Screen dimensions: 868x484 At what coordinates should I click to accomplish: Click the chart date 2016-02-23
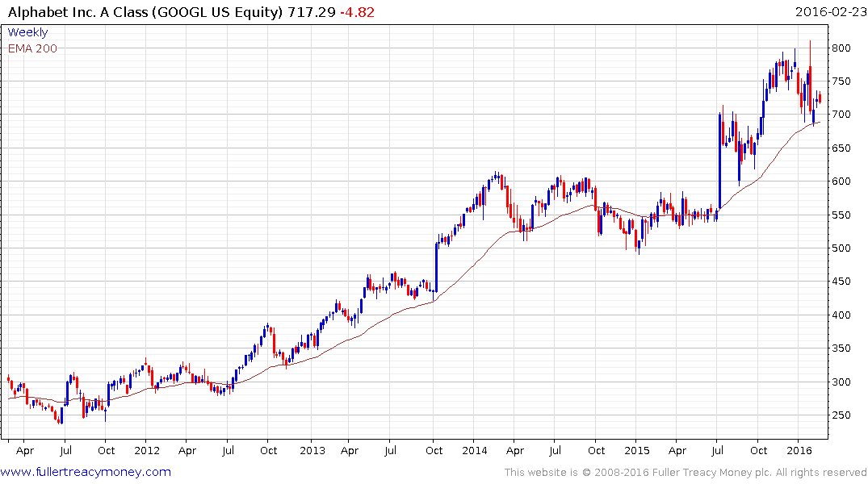tap(830, 12)
